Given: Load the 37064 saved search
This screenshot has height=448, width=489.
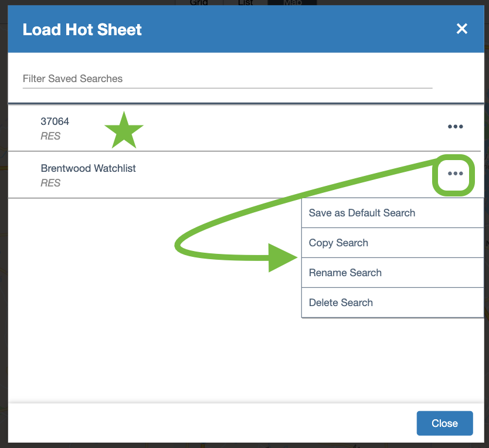Looking at the screenshot, I should [x=55, y=121].
